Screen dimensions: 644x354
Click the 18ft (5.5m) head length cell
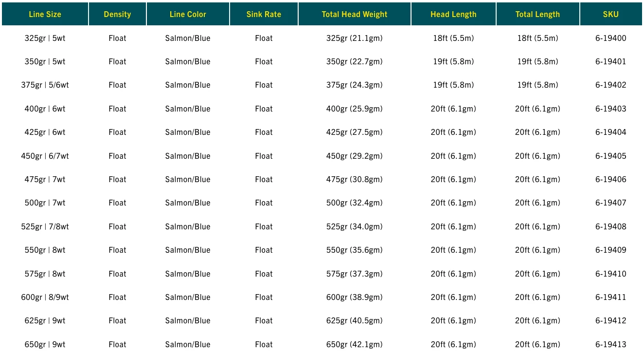point(453,38)
